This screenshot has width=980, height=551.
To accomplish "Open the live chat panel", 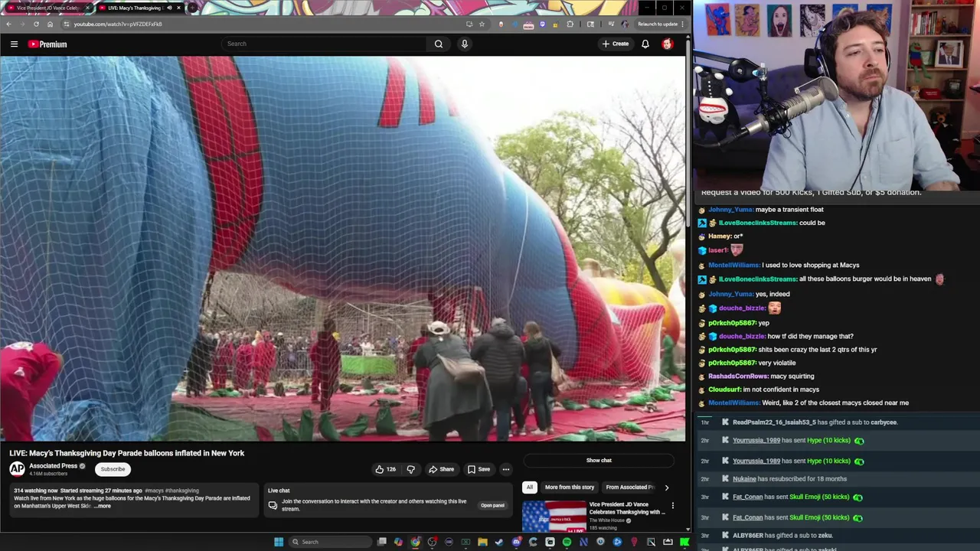I will (492, 505).
